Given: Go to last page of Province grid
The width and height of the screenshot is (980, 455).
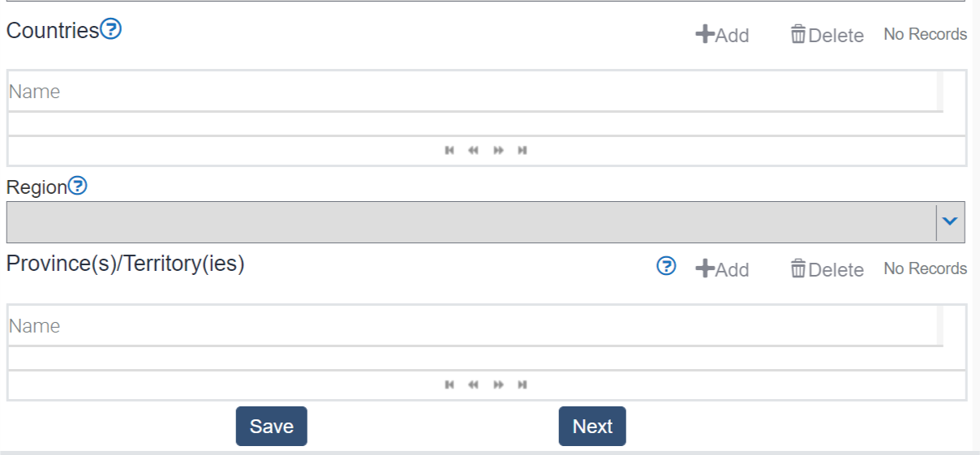Looking at the screenshot, I should [522, 384].
